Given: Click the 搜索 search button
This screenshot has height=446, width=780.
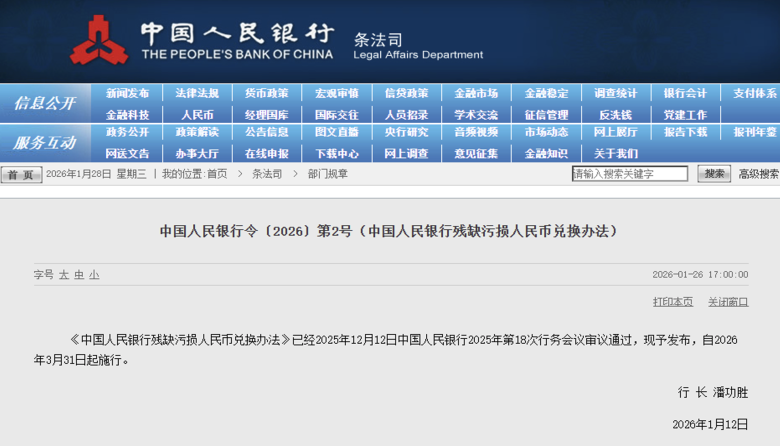Looking at the screenshot, I should 713,174.
